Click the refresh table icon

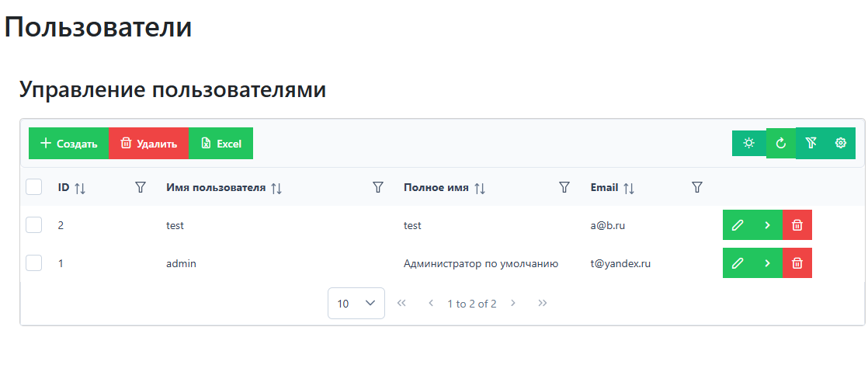(781, 143)
